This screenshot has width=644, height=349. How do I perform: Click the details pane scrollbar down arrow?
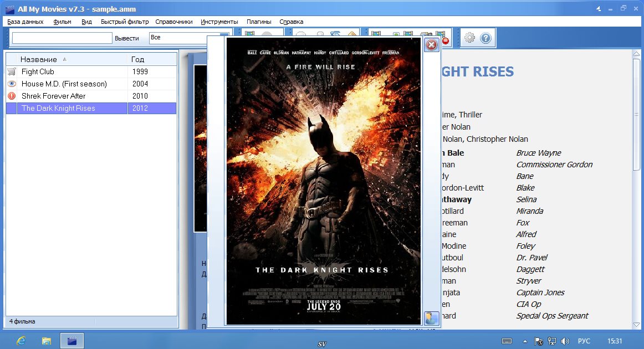pos(637,325)
